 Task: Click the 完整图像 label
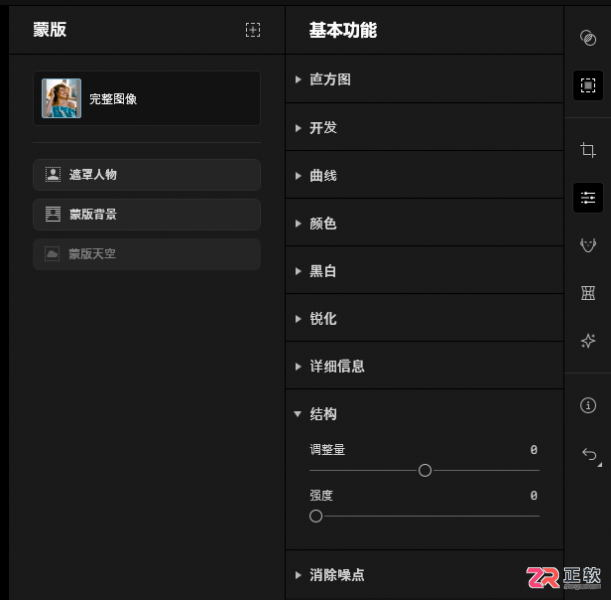pyautogui.click(x=113, y=99)
